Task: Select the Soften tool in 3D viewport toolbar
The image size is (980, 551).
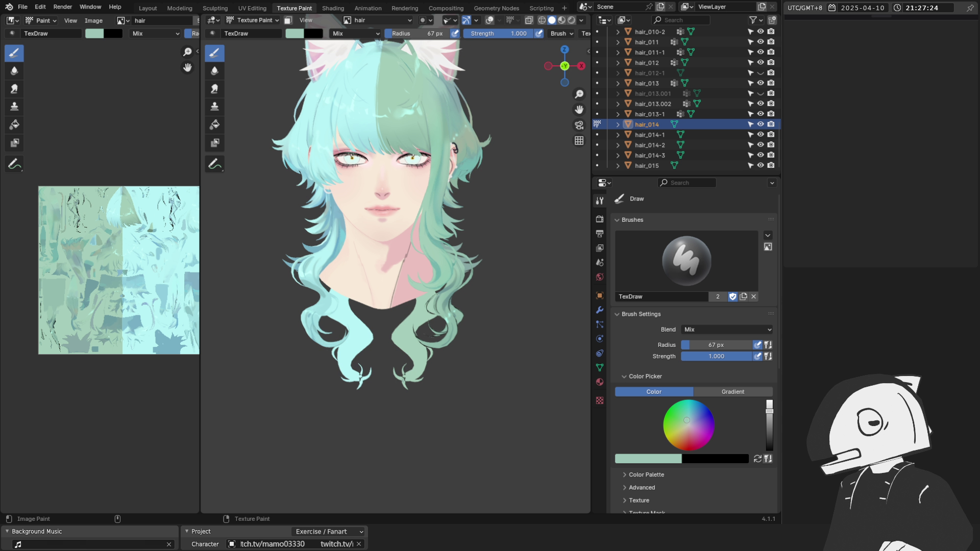Action: coord(214,71)
